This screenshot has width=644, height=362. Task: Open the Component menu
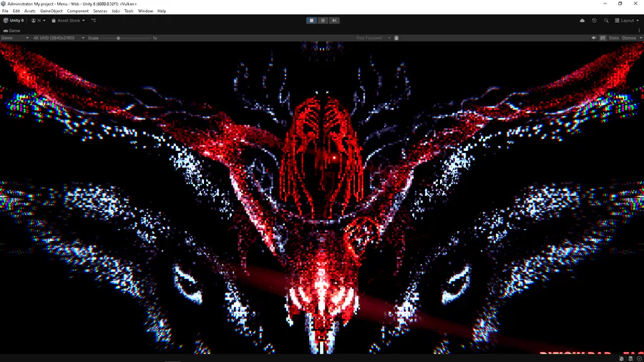[x=77, y=11]
